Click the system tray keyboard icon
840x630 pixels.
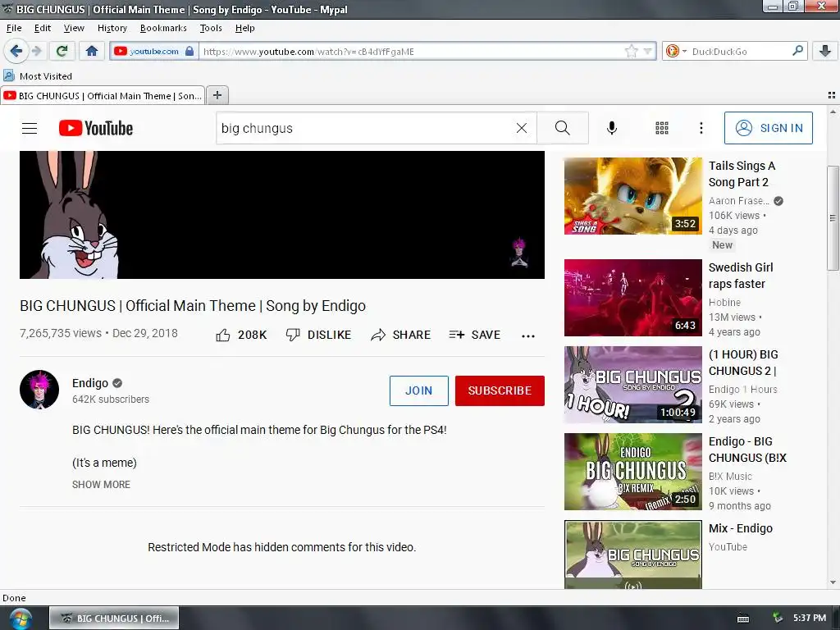tap(743, 619)
